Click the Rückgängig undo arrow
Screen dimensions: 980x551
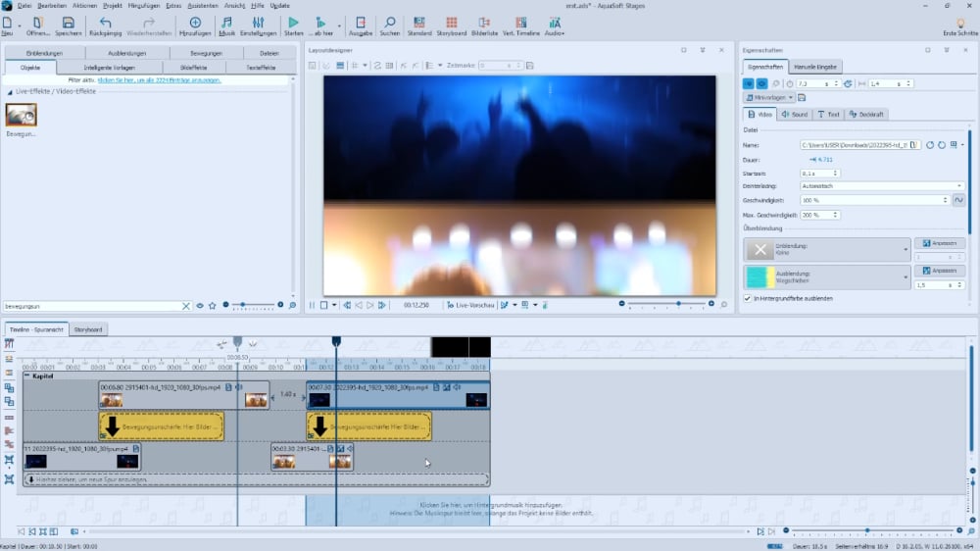(105, 23)
